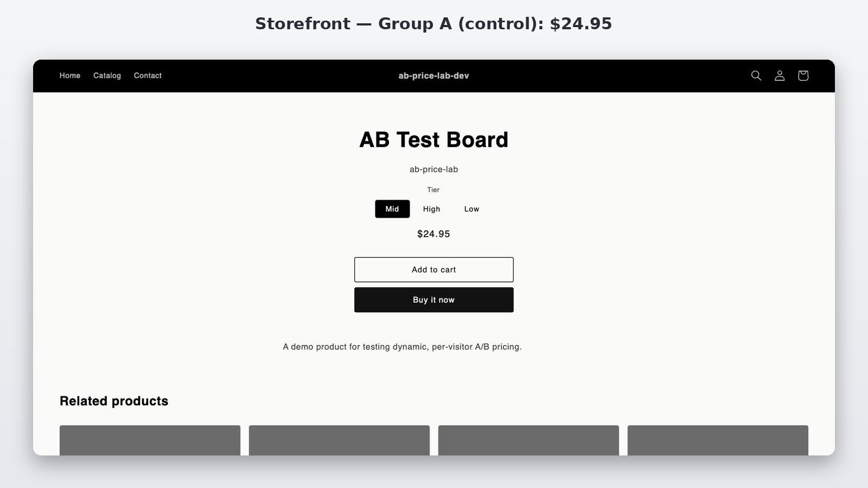Click the account login icon
The width and height of the screenshot is (868, 488).
coord(780,75)
